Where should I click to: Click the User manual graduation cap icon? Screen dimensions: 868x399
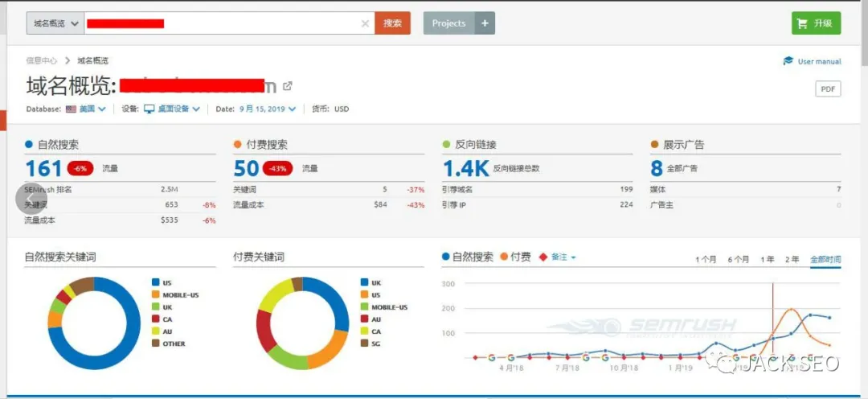pos(788,61)
